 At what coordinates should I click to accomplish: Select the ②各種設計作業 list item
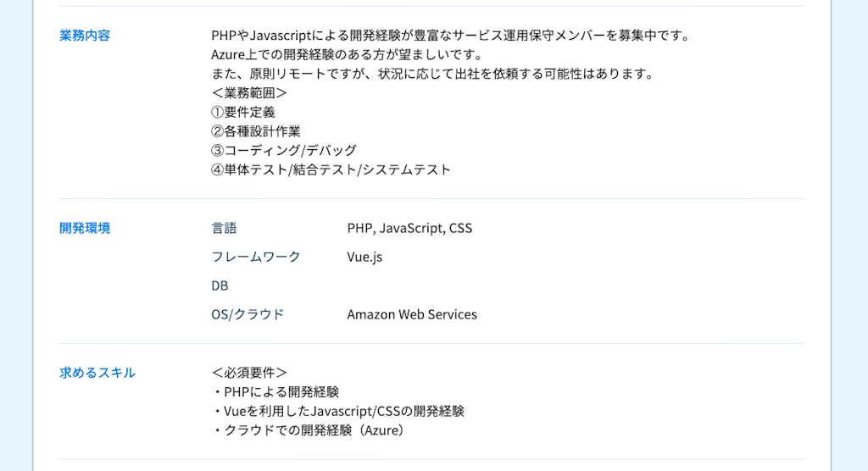(256, 131)
